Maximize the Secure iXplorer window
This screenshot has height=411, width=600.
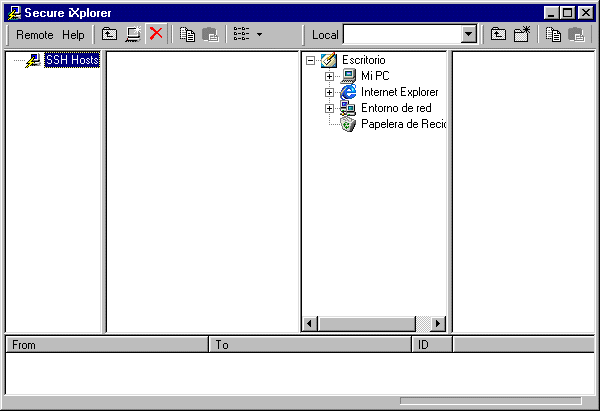[x=567, y=13]
